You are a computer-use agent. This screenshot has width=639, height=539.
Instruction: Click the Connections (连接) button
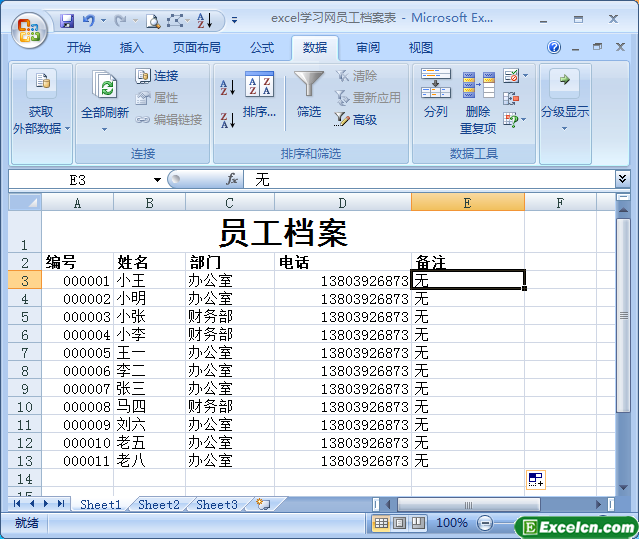point(157,76)
